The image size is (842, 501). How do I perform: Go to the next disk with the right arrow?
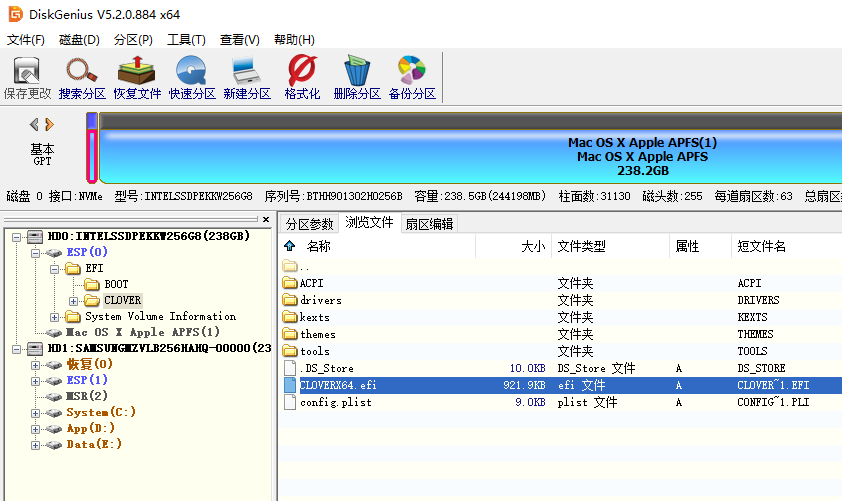49,125
